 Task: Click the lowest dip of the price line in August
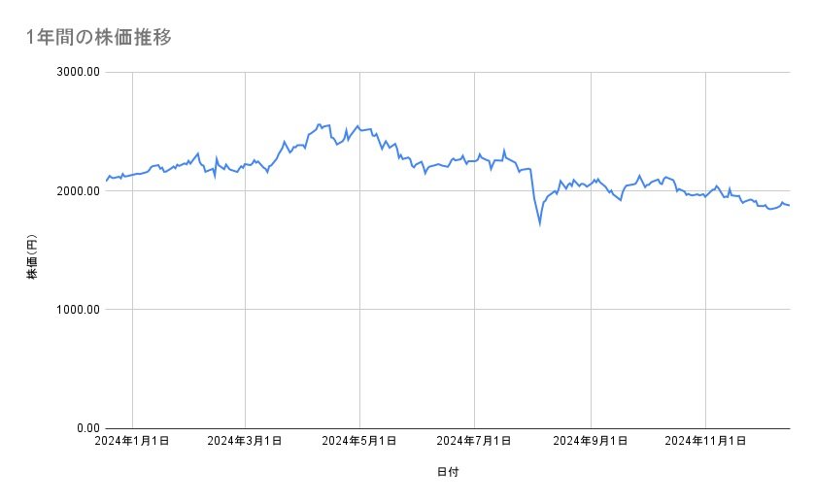(x=540, y=223)
